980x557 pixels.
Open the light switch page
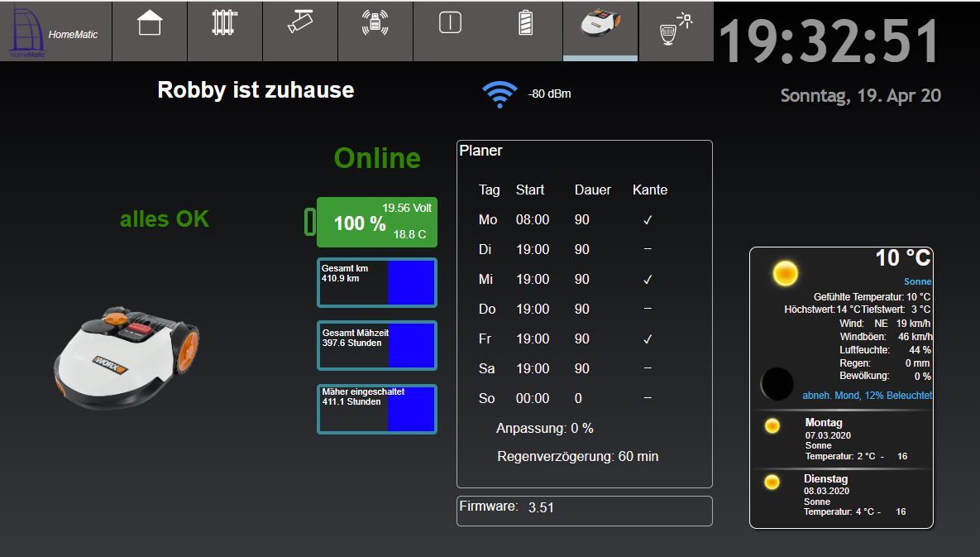(450, 22)
